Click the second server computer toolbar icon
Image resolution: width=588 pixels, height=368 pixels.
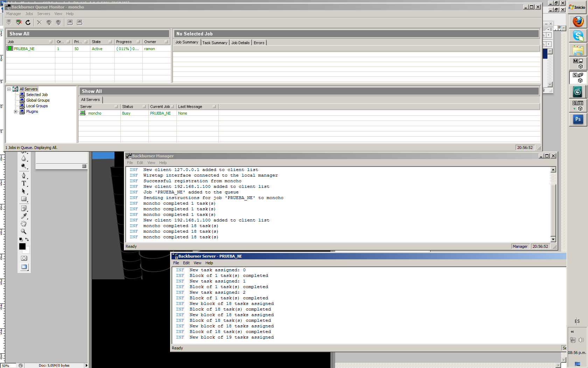click(79, 22)
